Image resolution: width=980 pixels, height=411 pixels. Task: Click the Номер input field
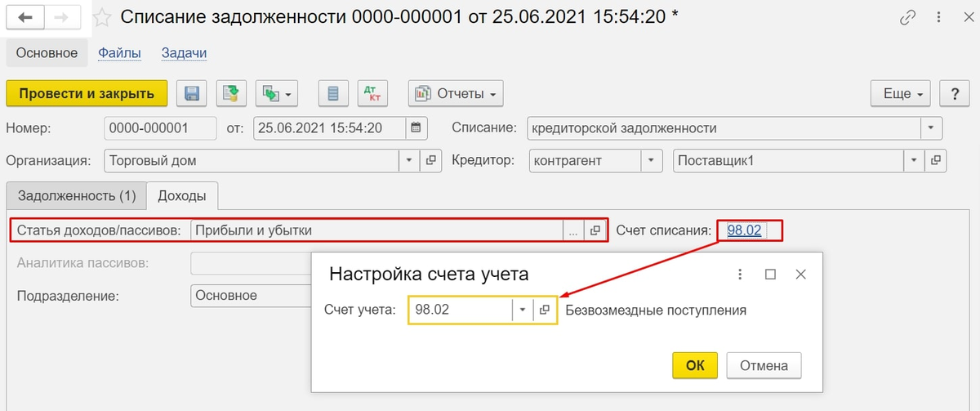pyautogui.click(x=160, y=128)
